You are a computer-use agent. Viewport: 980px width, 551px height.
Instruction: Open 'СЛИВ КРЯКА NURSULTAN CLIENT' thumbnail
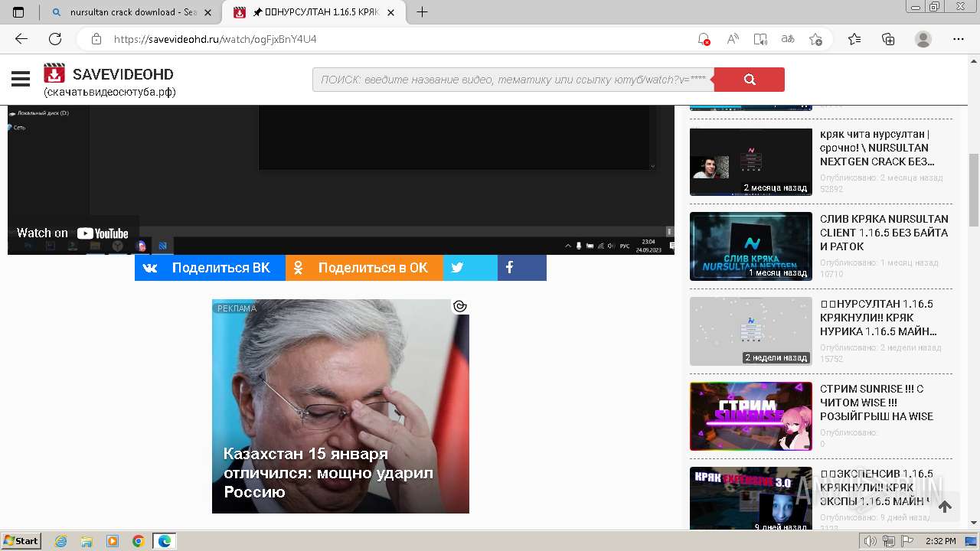pyautogui.click(x=751, y=246)
